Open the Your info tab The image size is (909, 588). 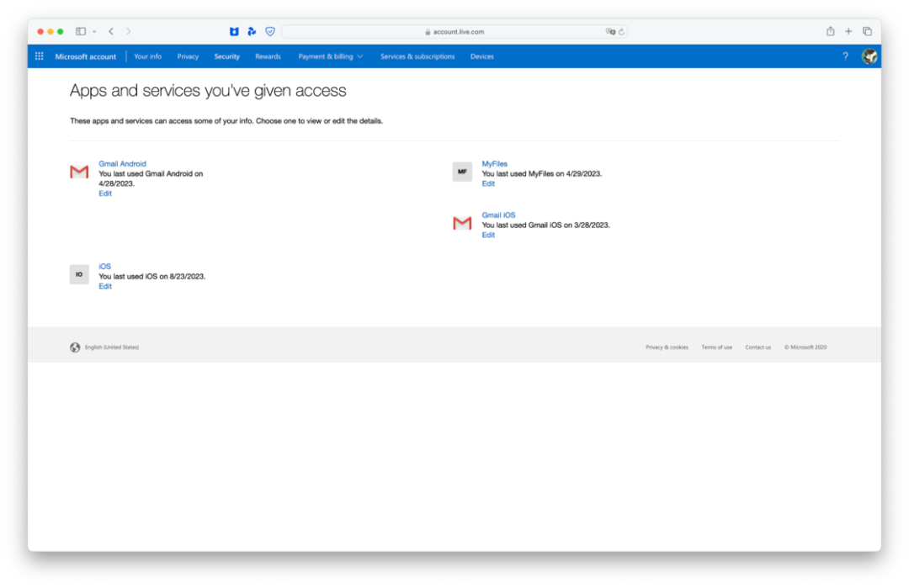pos(148,56)
